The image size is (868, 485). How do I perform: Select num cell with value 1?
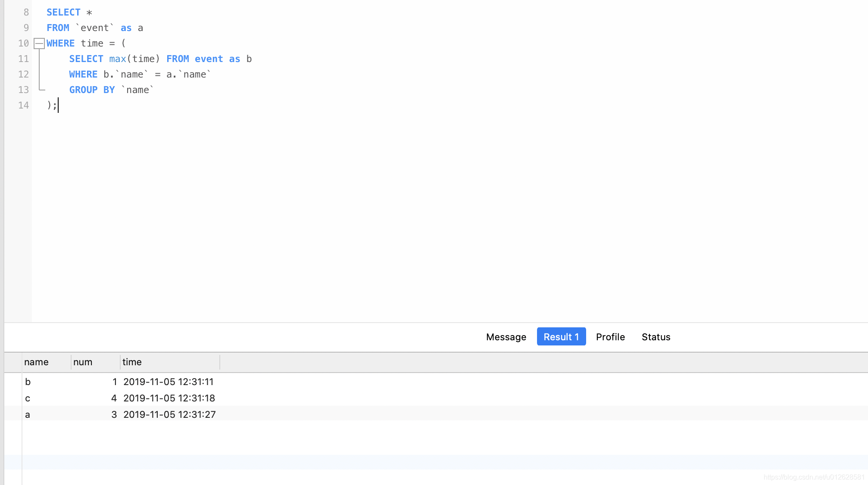pyautogui.click(x=96, y=382)
